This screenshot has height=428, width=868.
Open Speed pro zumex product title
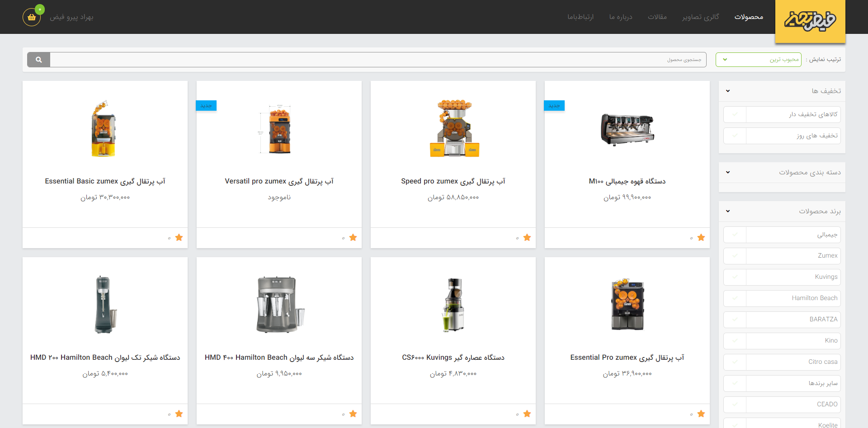pyautogui.click(x=453, y=181)
